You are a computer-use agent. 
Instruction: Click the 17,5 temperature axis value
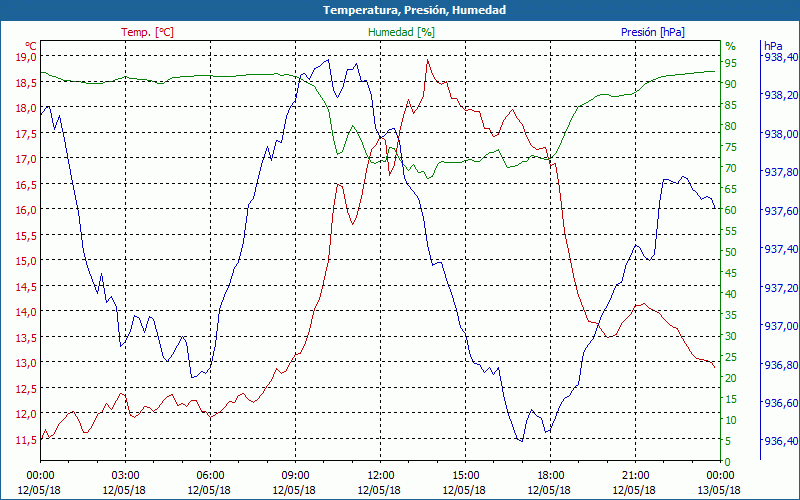click(x=28, y=133)
